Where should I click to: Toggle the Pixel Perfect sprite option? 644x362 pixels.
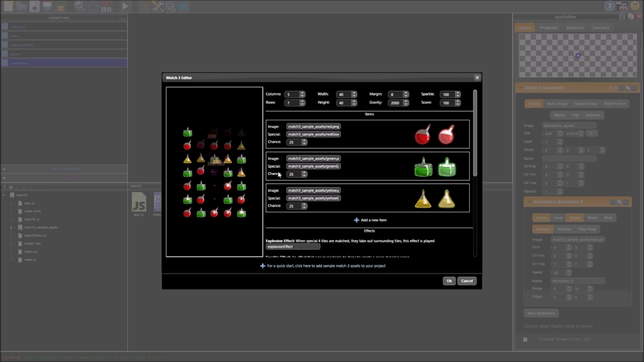coord(615,104)
